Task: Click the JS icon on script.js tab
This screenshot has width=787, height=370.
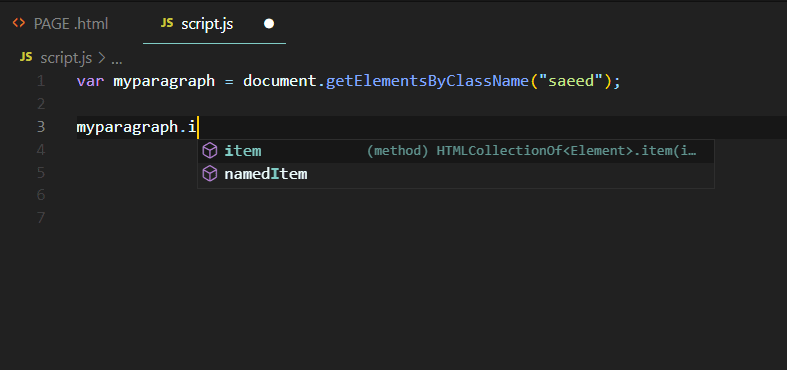Action: pos(167,23)
